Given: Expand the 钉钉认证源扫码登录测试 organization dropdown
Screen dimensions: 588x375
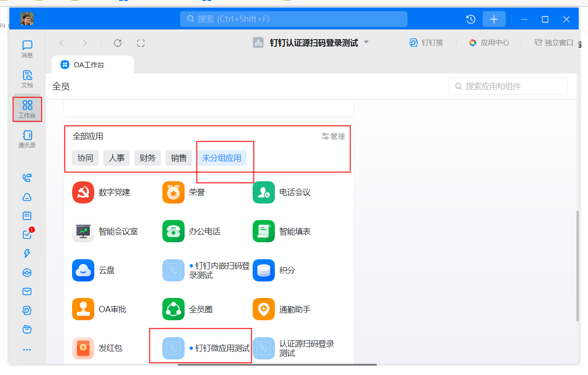Looking at the screenshot, I should click(366, 42).
